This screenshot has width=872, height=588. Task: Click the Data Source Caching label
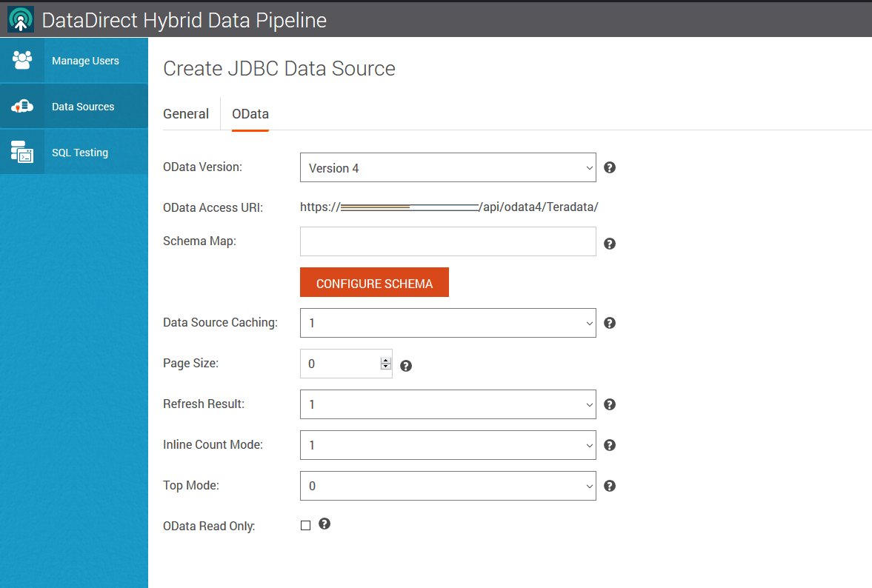click(220, 322)
